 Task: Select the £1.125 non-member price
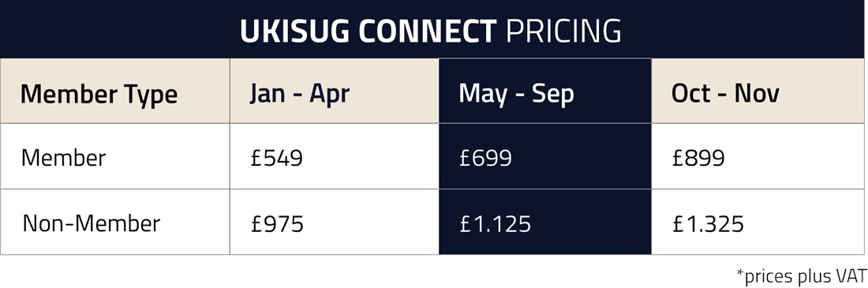pyautogui.click(x=495, y=224)
